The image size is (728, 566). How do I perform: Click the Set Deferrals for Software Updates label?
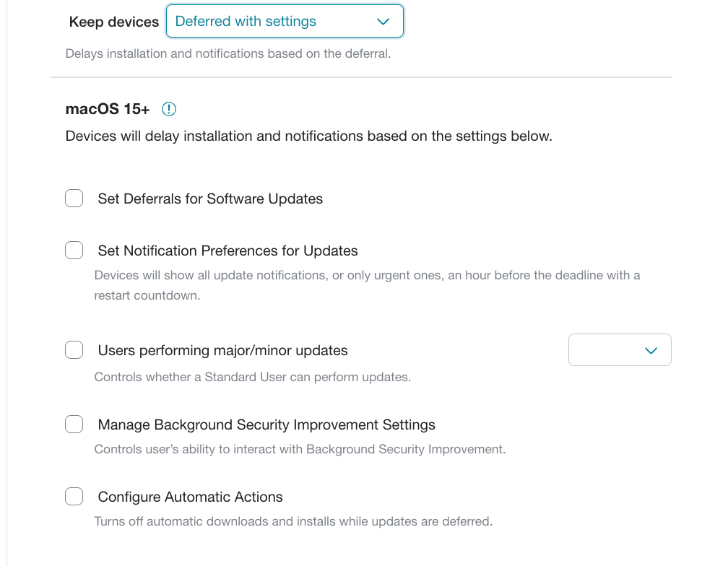210,199
